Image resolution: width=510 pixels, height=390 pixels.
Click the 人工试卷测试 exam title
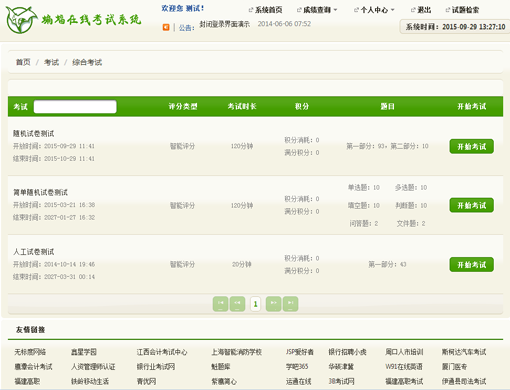[33, 252]
